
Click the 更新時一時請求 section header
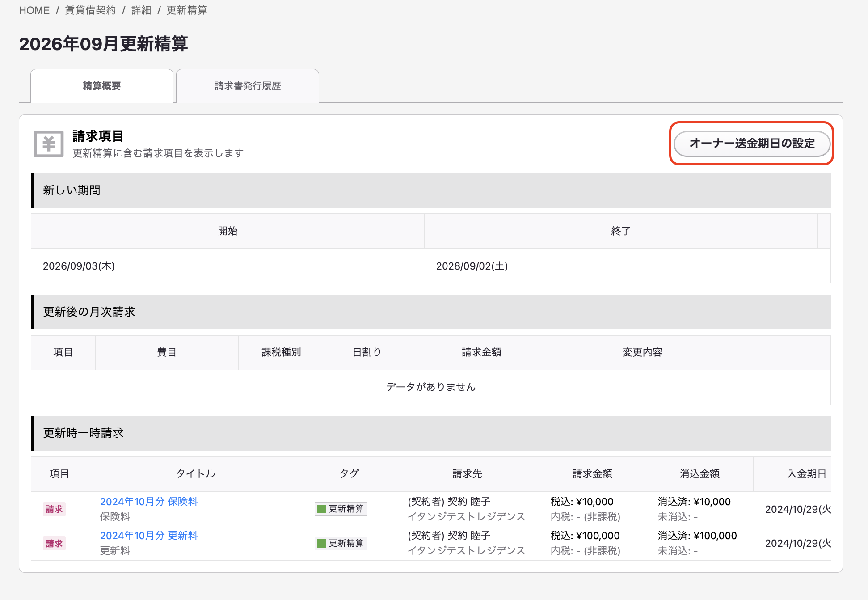click(x=431, y=433)
